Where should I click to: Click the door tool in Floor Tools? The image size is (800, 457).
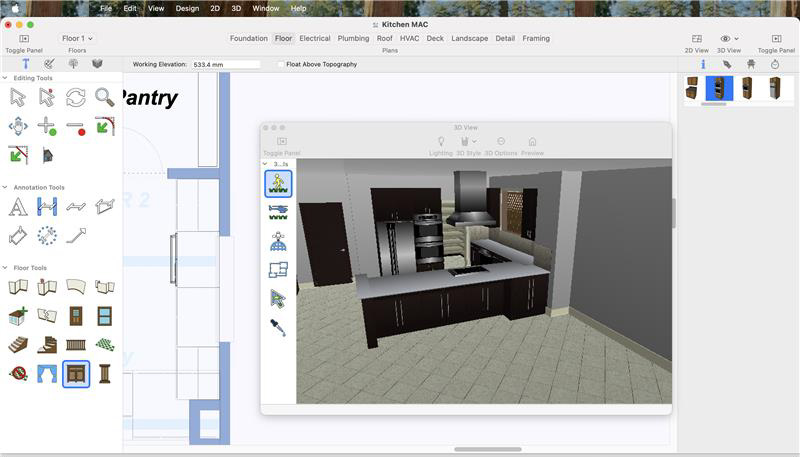click(76, 316)
